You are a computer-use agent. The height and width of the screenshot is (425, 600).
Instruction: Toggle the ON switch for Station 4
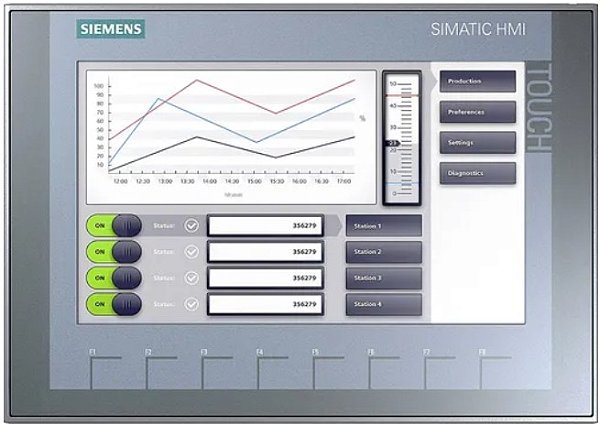click(114, 304)
